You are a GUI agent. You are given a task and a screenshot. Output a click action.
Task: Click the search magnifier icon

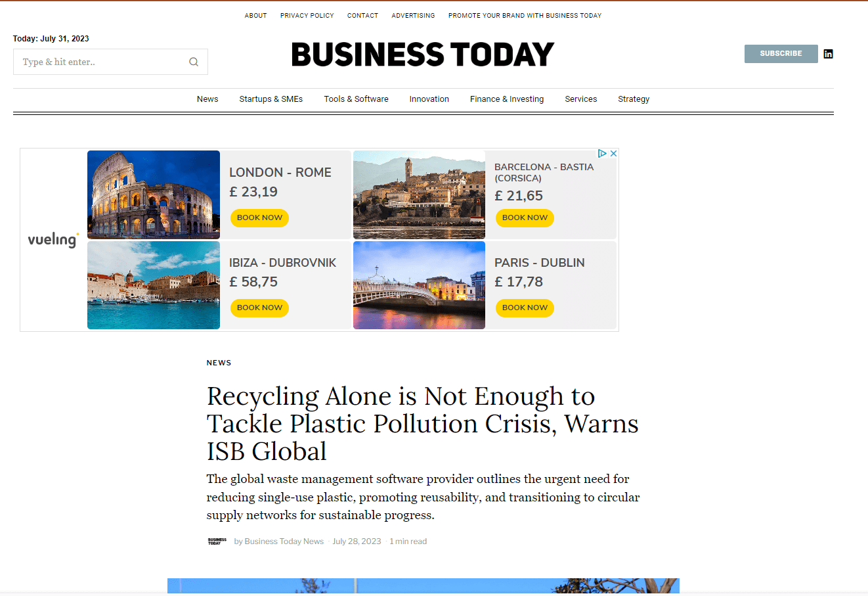(x=194, y=62)
